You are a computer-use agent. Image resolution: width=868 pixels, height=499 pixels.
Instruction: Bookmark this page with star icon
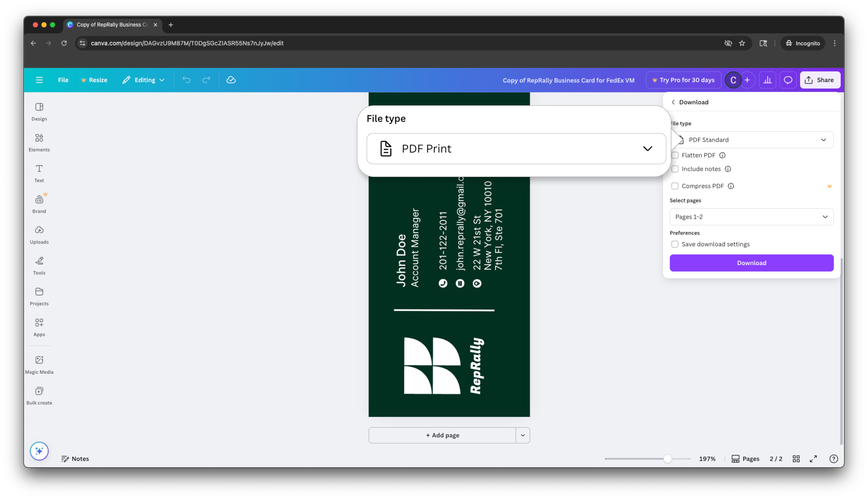click(x=742, y=43)
